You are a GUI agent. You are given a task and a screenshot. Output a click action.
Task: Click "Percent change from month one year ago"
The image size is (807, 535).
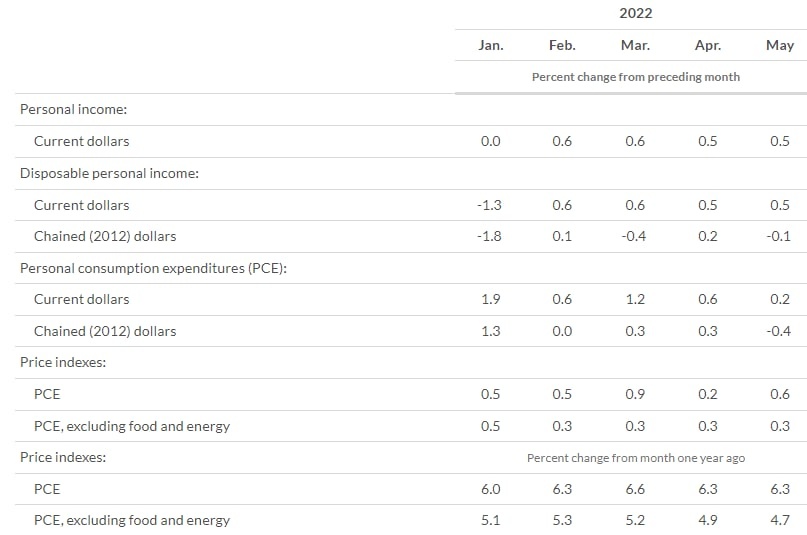pos(635,458)
